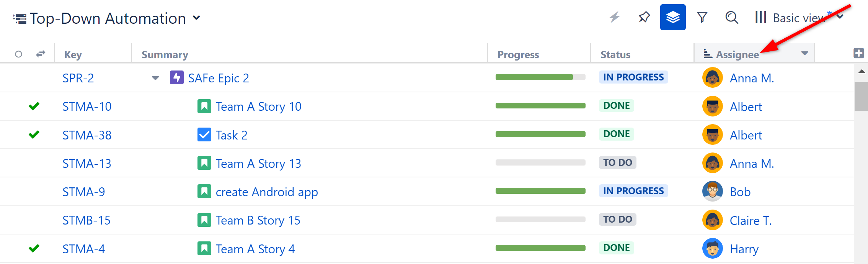Pin the current structure item
The width and height of the screenshot is (868, 264).
(644, 17)
